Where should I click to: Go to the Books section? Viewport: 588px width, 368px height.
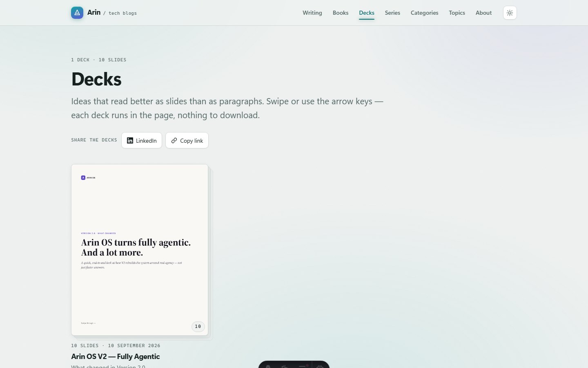pyautogui.click(x=341, y=13)
